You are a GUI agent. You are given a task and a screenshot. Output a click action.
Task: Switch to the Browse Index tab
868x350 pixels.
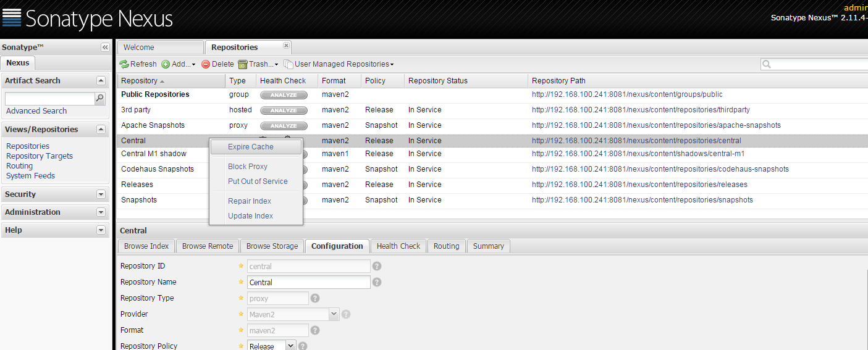146,246
